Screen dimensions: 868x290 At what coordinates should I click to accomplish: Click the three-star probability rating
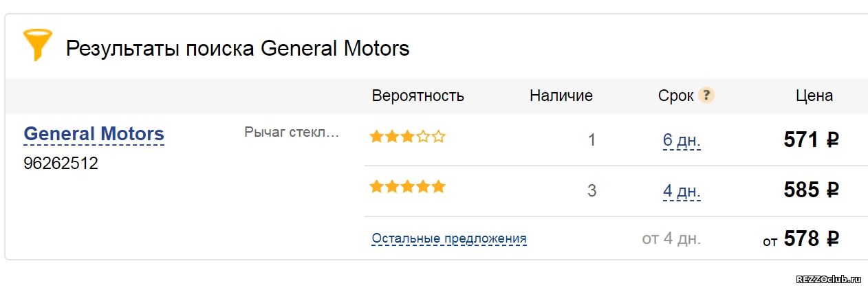408,137
